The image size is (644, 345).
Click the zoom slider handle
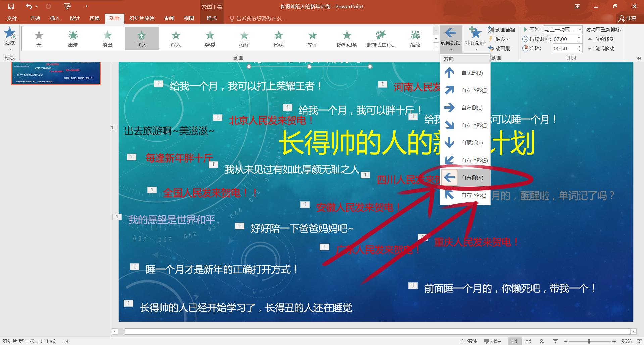coord(589,341)
